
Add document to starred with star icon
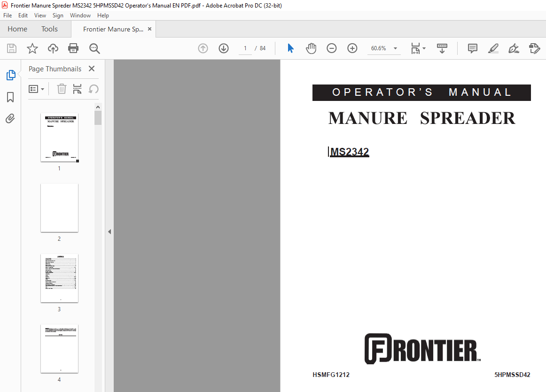[x=32, y=48]
